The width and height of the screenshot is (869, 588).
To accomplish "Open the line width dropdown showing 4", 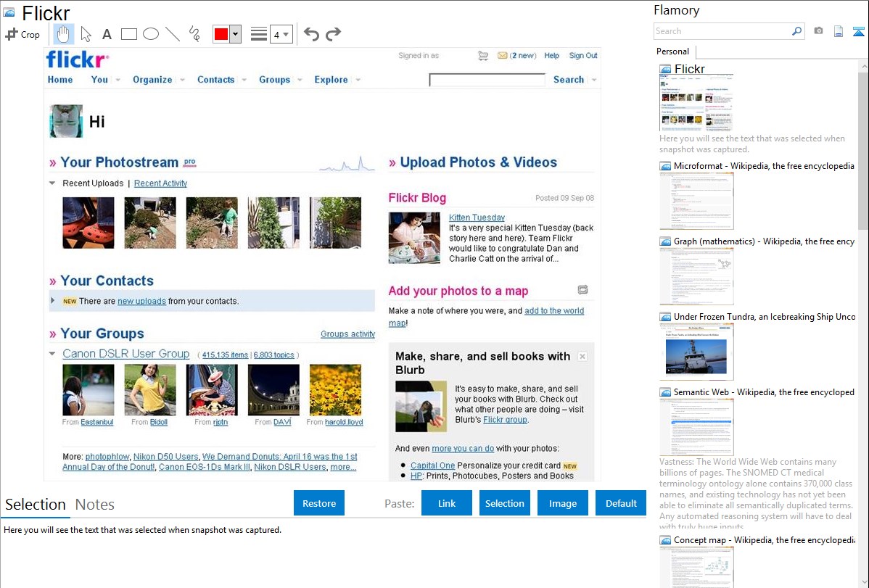I will click(x=281, y=34).
